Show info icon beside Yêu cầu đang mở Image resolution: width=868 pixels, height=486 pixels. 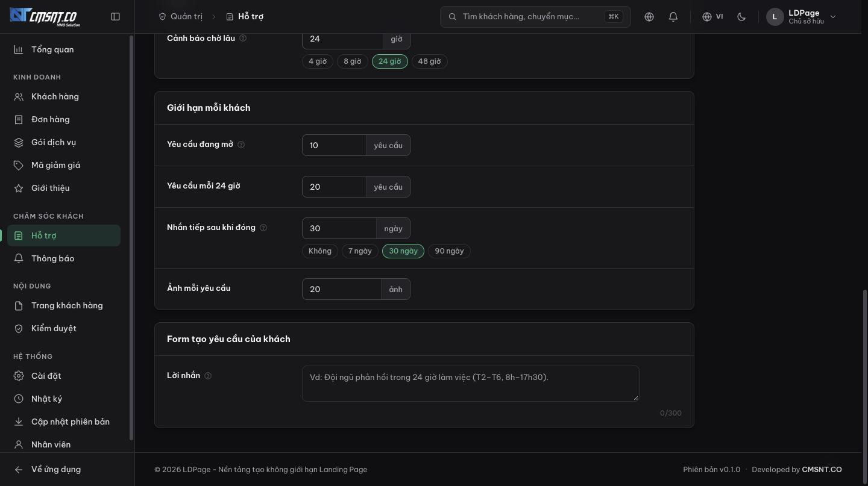coord(241,145)
